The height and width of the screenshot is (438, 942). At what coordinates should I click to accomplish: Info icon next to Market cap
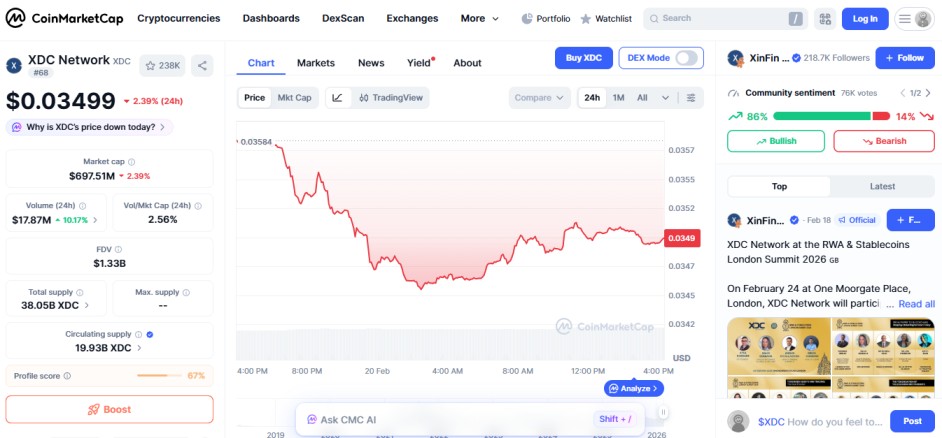(x=132, y=162)
